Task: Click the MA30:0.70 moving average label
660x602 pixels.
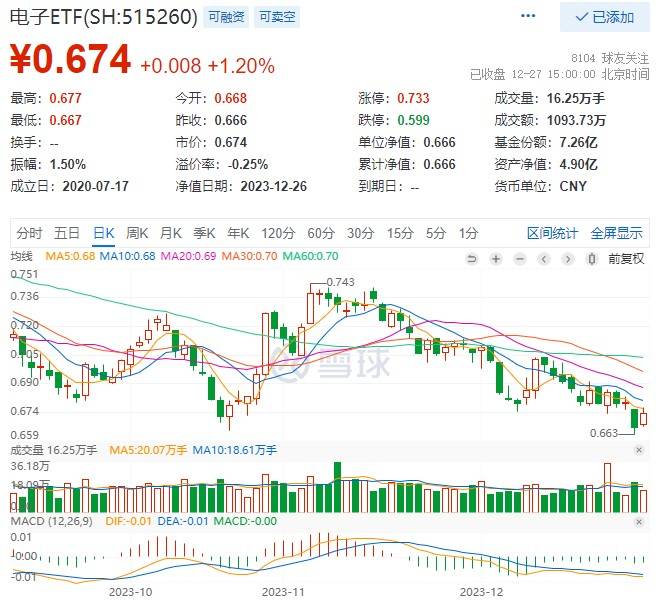Action: (249, 256)
